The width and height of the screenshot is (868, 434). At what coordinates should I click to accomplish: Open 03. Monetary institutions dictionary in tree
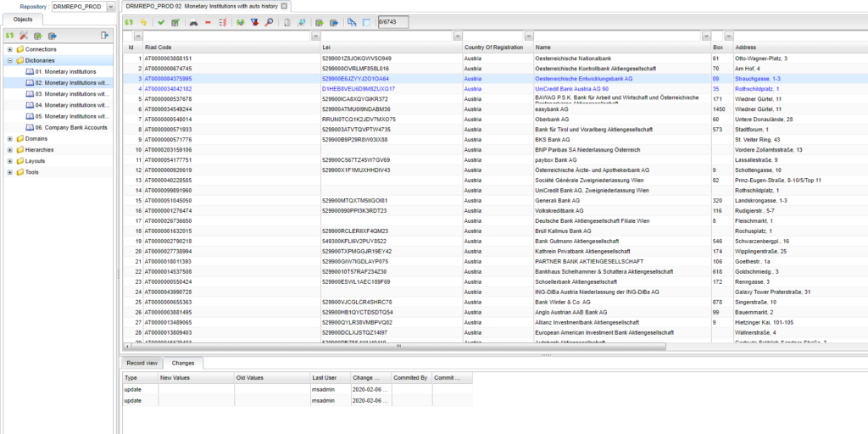coord(73,94)
